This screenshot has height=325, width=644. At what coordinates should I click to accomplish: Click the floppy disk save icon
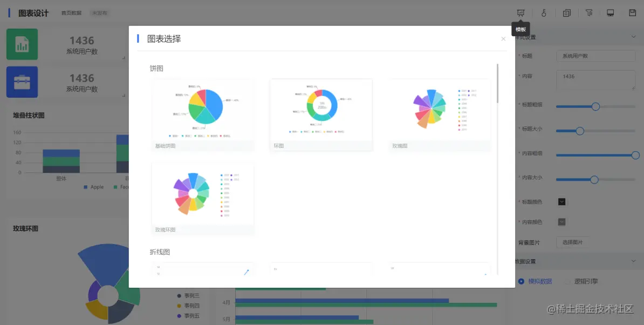click(633, 13)
